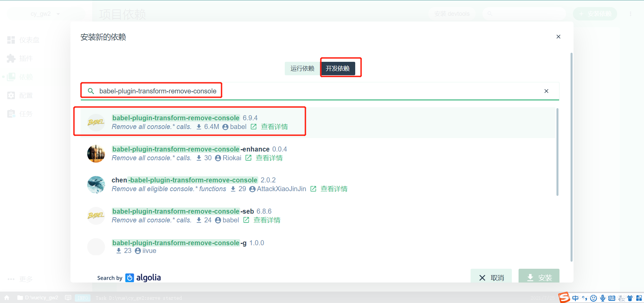The width and height of the screenshot is (644, 303).
Task: Click the author icon beside babel in seb package
Action: tap(218, 220)
